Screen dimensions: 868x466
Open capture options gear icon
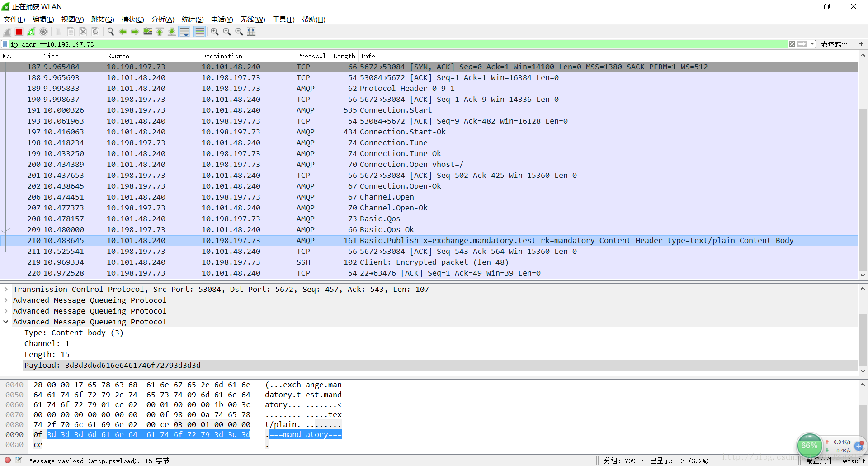(x=43, y=32)
